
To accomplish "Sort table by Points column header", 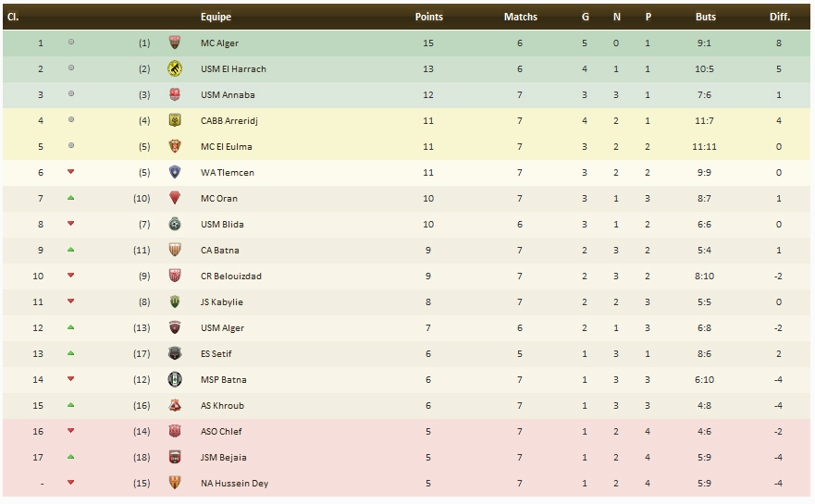I will pos(428,17).
